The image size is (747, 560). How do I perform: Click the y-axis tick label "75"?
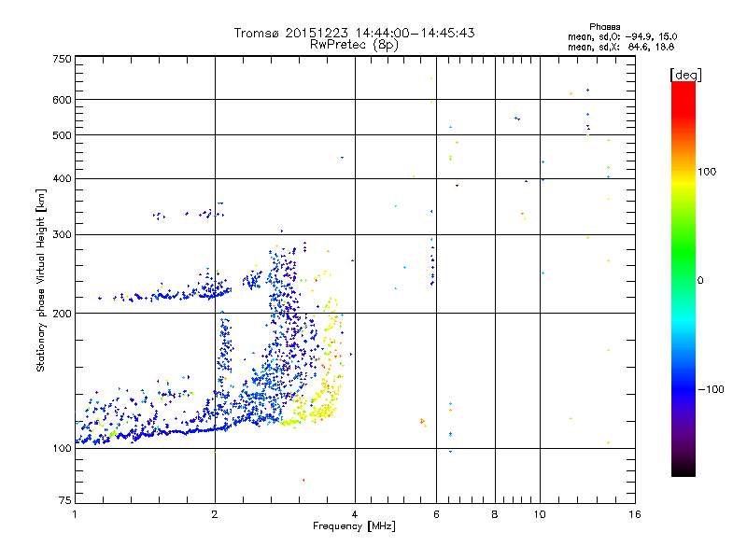pos(65,500)
